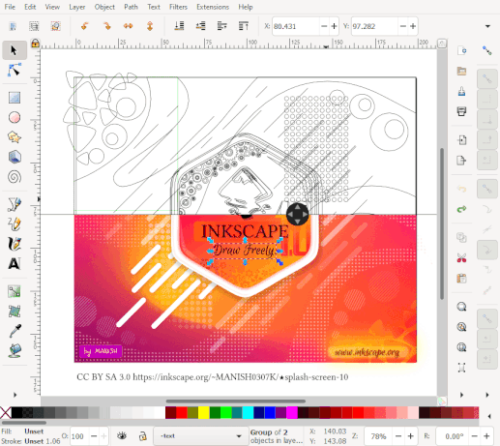Select the Rectangle tool
500x446 pixels.
(14, 98)
